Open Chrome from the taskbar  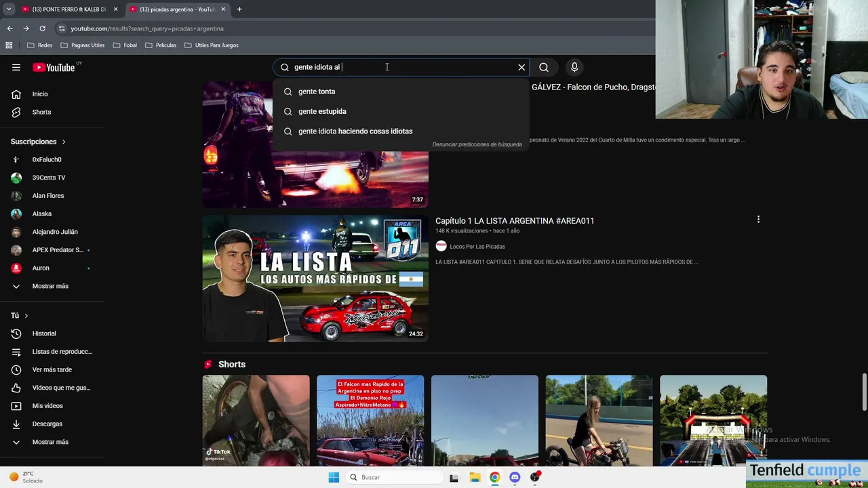[495, 477]
